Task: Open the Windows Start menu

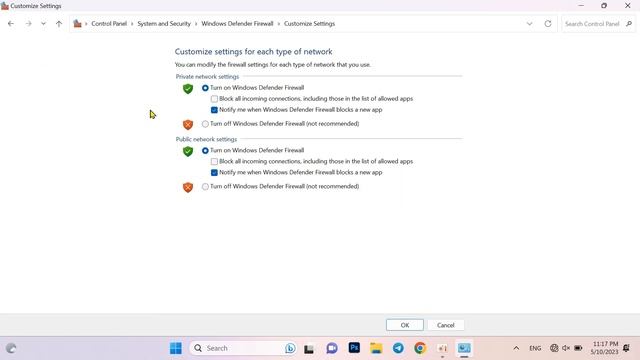Action: (176, 348)
